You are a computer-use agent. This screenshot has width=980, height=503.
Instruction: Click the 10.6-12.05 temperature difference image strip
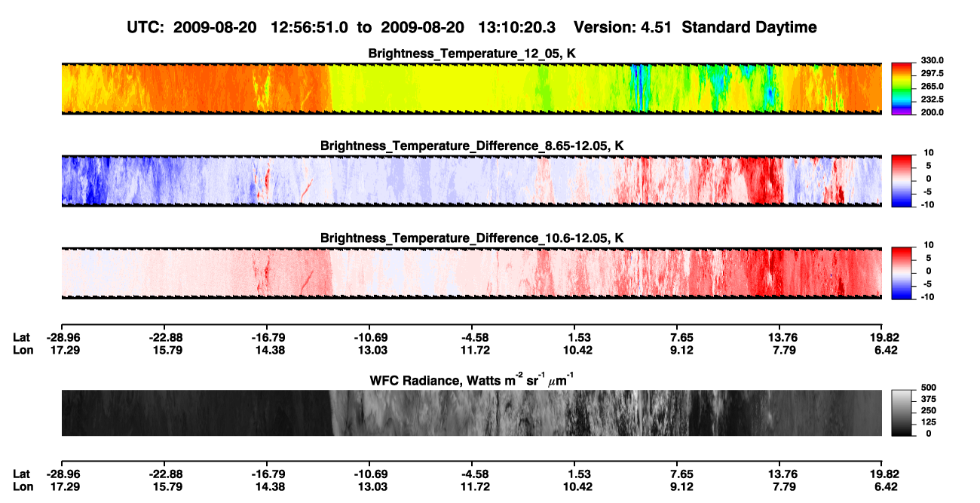coord(471,273)
